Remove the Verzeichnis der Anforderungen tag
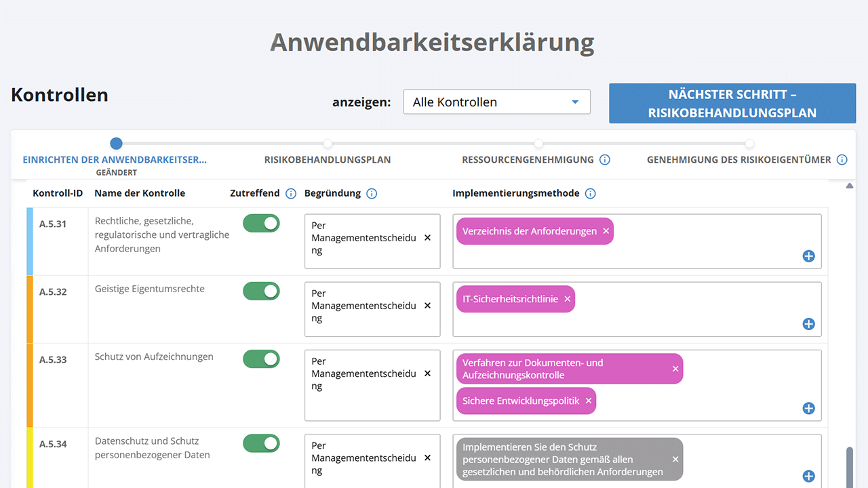 [x=606, y=231]
